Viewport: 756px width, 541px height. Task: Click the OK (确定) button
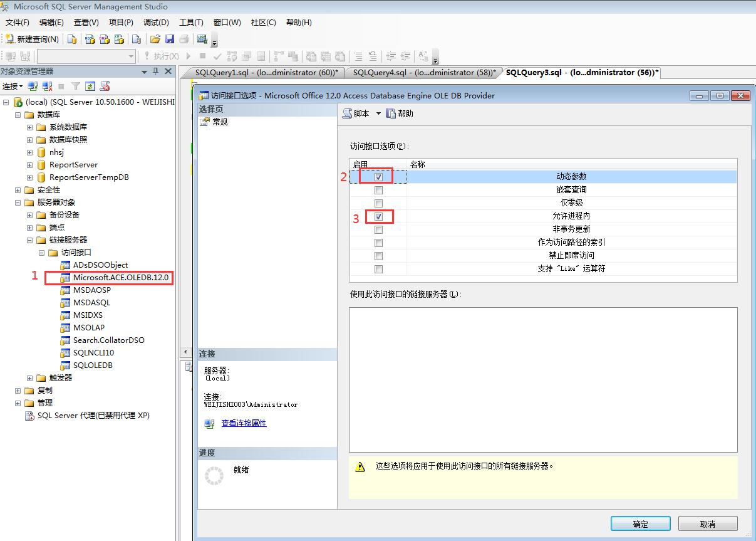pyautogui.click(x=641, y=524)
